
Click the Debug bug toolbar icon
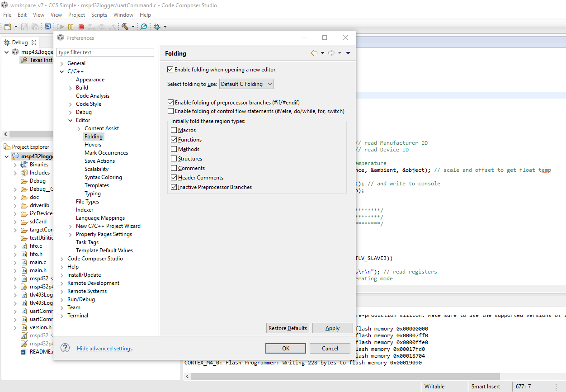[157, 27]
